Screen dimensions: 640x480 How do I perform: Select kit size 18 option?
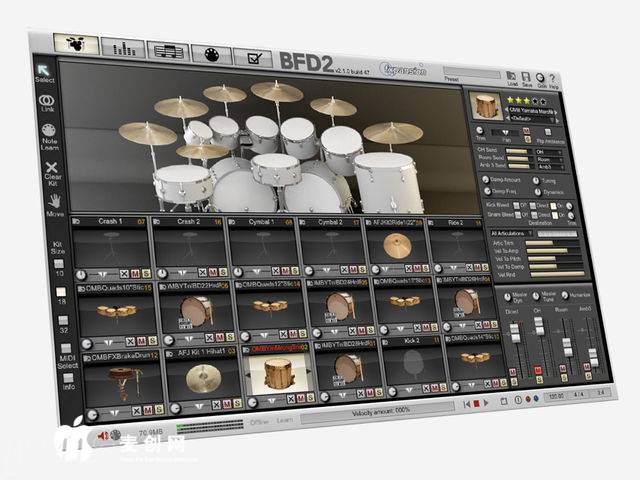click(60, 290)
